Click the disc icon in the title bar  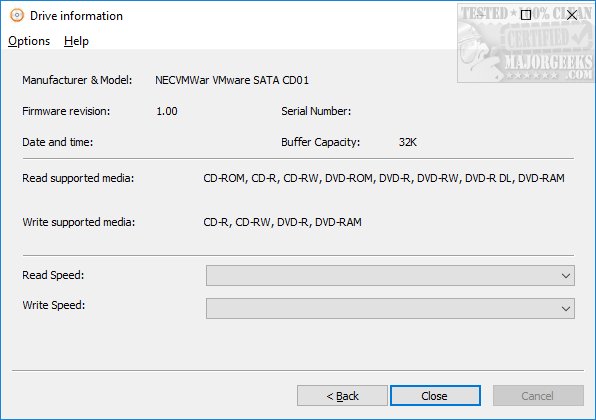pyautogui.click(x=17, y=16)
